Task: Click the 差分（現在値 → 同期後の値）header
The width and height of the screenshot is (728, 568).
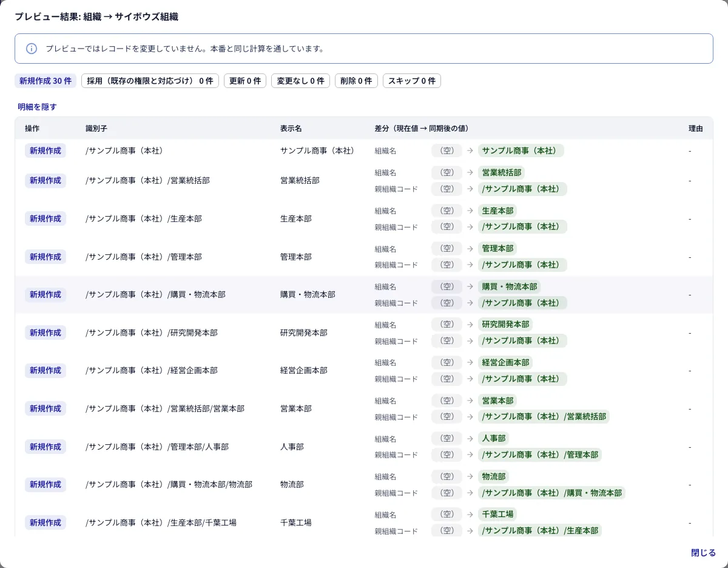Action: [422, 129]
